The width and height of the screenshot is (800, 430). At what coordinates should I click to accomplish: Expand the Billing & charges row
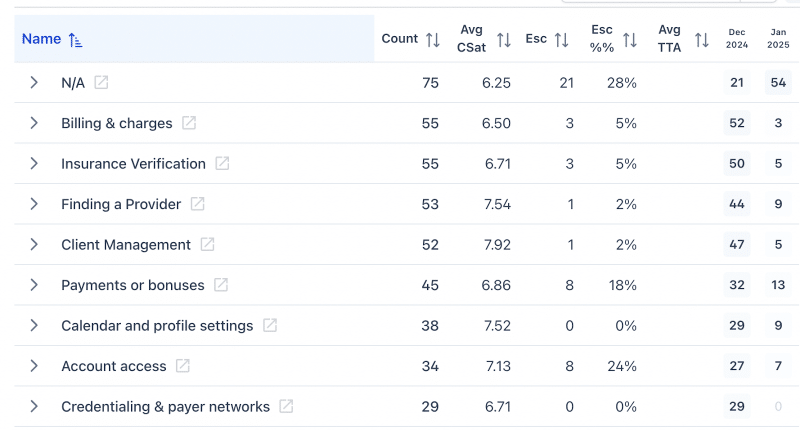[34, 123]
